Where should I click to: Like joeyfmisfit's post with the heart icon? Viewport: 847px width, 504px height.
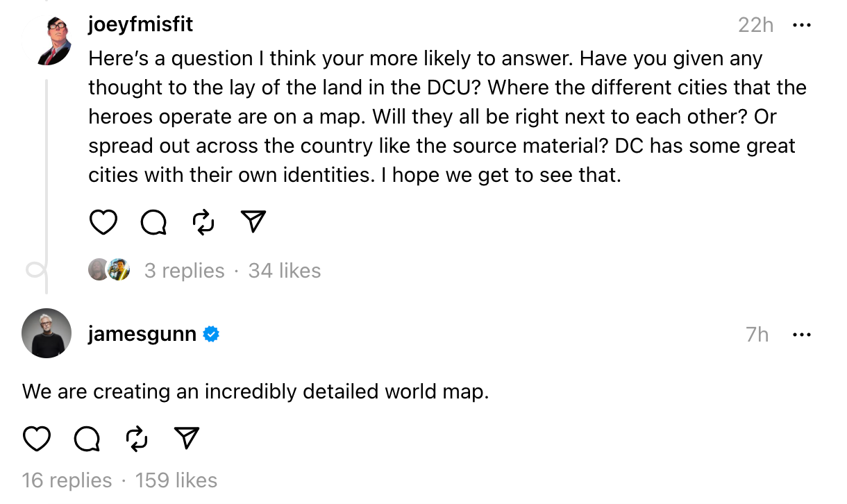click(x=103, y=221)
